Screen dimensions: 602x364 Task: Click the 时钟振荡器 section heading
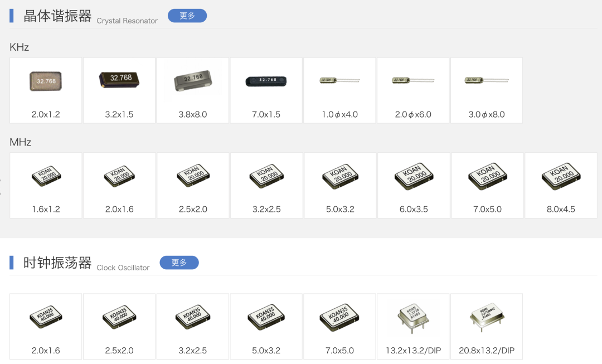point(57,263)
